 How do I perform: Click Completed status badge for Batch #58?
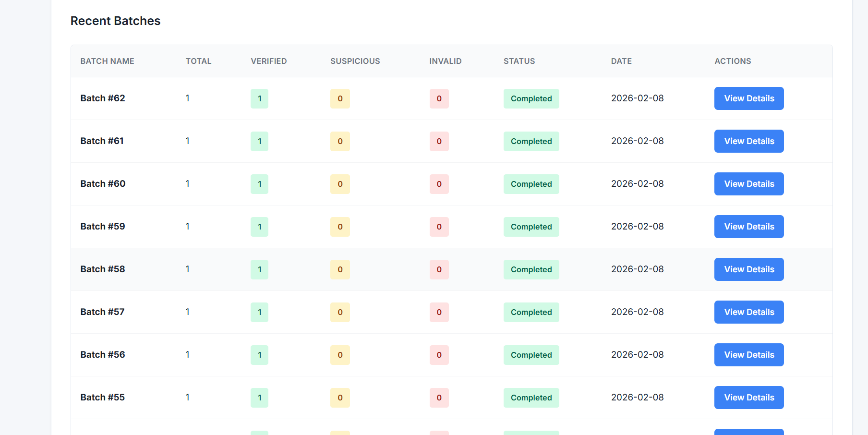tap(531, 269)
